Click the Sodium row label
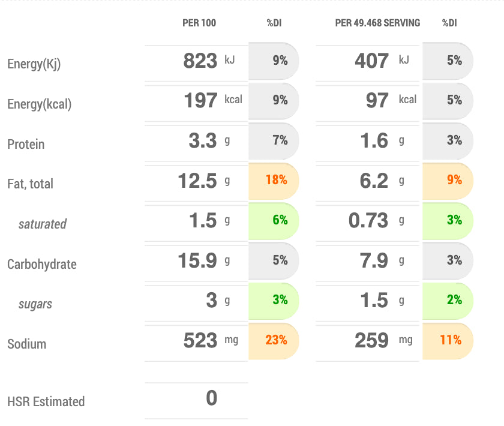Image resolution: width=504 pixels, height=426 pixels. pyautogui.click(x=26, y=344)
